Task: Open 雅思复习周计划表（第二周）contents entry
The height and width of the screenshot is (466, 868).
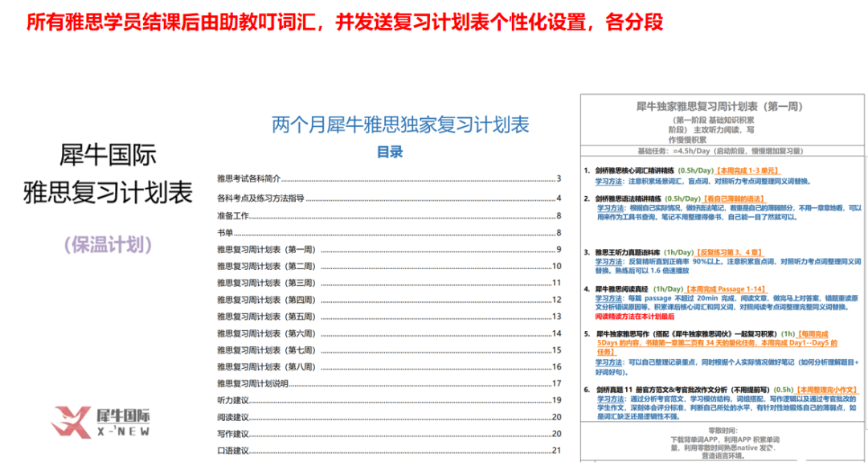Action: pyautogui.click(x=389, y=266)
